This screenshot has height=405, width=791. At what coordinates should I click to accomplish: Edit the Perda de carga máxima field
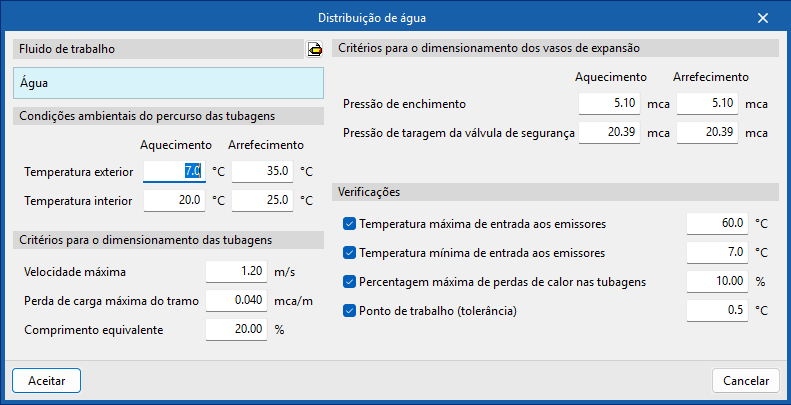coord(235,300)
